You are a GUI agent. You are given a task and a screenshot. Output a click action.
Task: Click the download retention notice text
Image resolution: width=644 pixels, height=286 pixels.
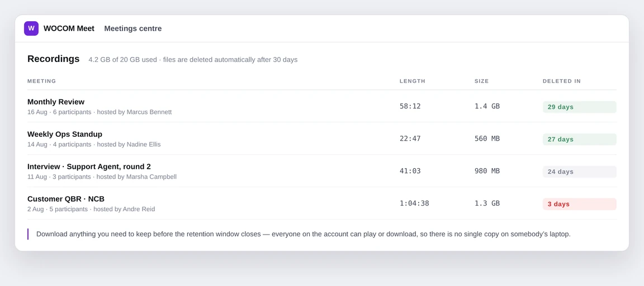(304, 234)
